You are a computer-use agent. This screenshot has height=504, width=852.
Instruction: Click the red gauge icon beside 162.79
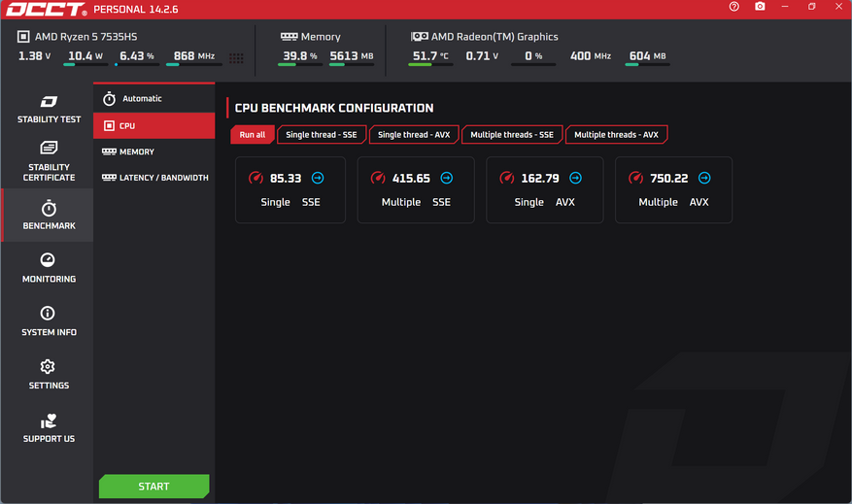(x=507, y=178)
